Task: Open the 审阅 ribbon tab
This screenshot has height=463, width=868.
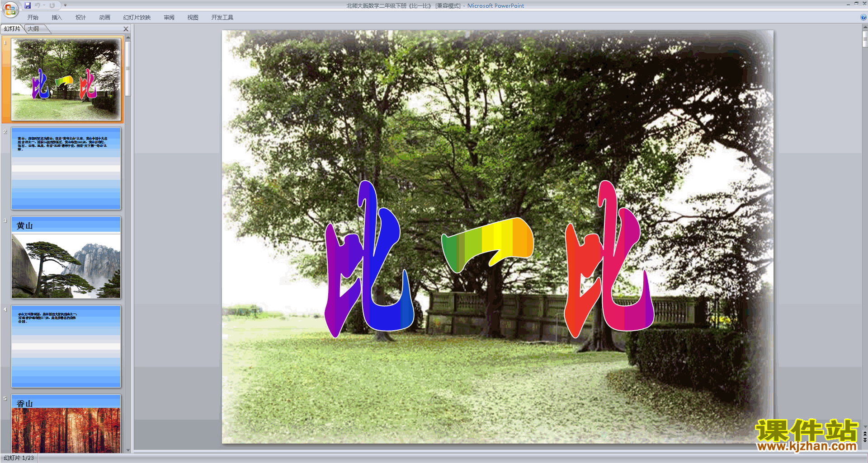Action: (x=169, y=18)
